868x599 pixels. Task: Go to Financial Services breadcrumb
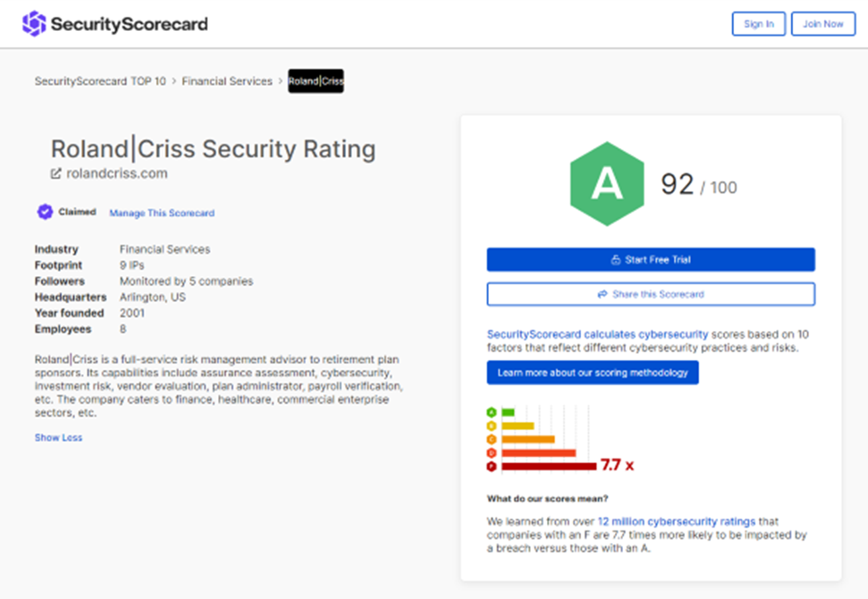pyautogui.click(x=227, y=81)
